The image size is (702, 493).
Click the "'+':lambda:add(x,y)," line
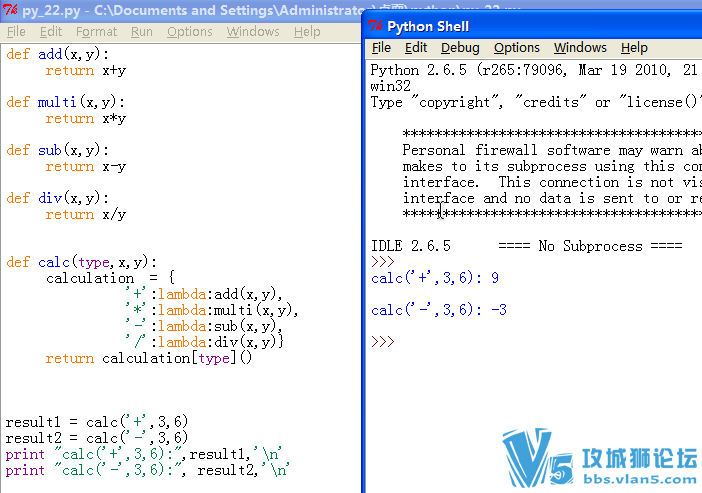click(204, 294)
